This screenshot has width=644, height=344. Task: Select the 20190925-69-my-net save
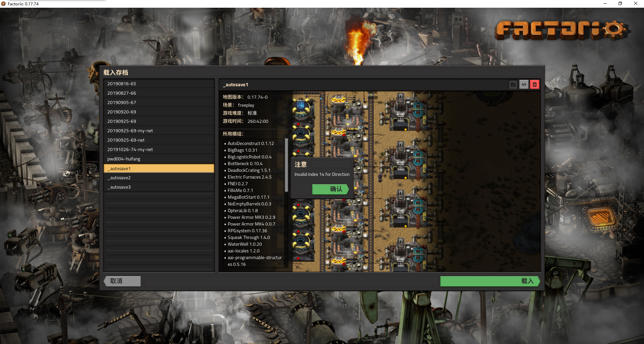(x=159, y=131)
